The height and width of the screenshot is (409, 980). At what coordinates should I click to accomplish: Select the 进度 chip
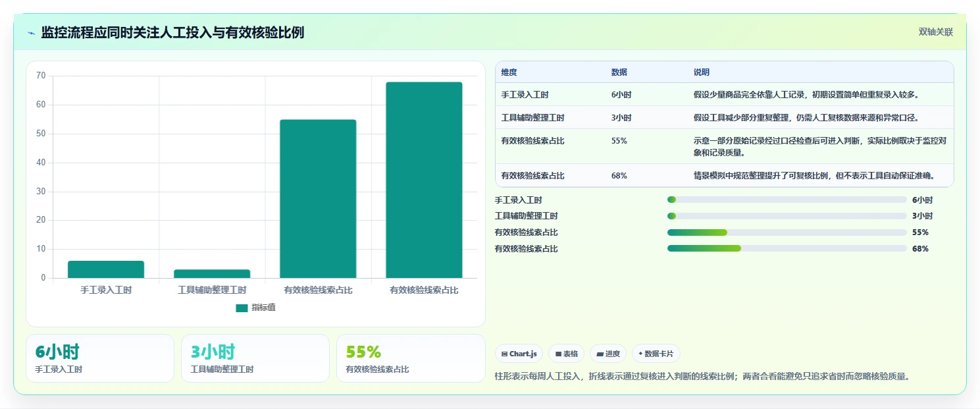(608, 354)
